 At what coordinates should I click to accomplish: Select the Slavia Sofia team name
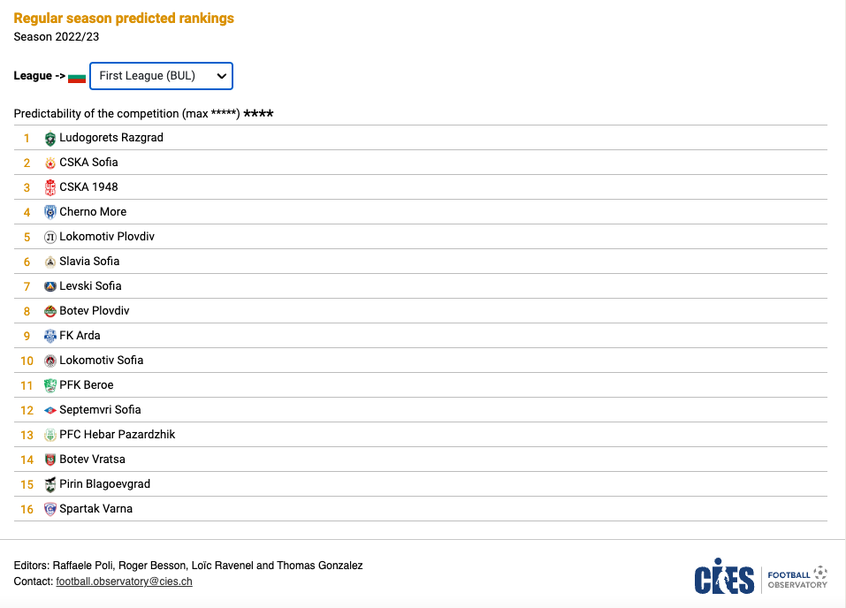pyautogui.click(x=89, y=261)
